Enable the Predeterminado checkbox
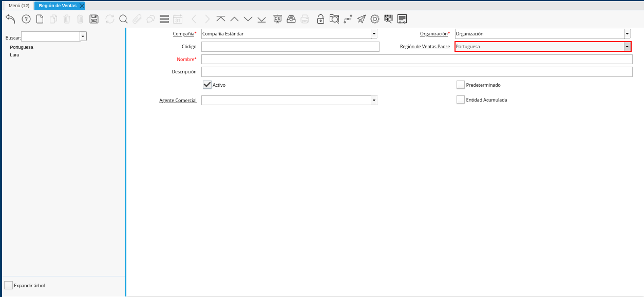The width and height of the screenshot is (644, 297). click(461, 85)
